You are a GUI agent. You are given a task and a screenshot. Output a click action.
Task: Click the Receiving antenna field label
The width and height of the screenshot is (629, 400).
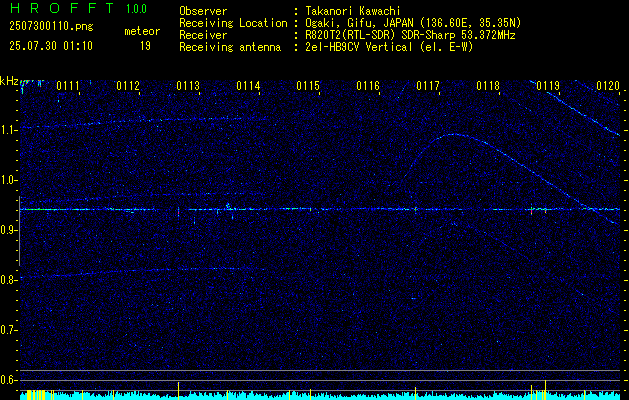[x=230, y=47]
